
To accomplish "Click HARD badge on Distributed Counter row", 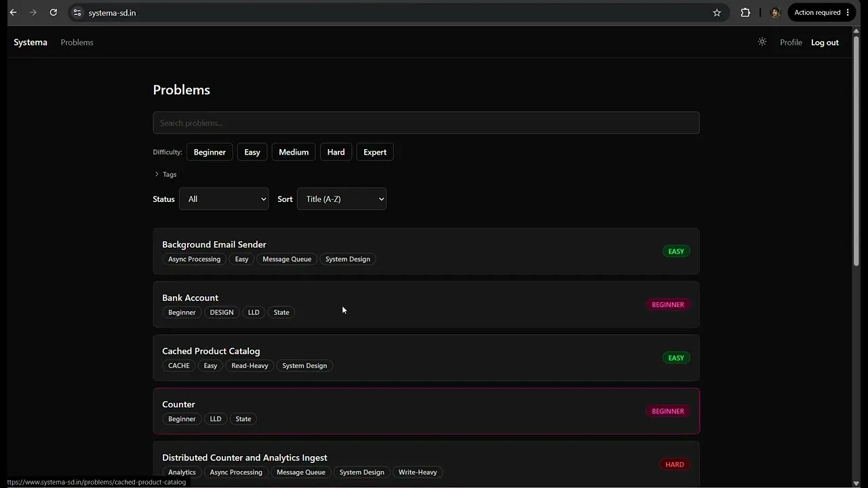I will (x=675, y=464).
